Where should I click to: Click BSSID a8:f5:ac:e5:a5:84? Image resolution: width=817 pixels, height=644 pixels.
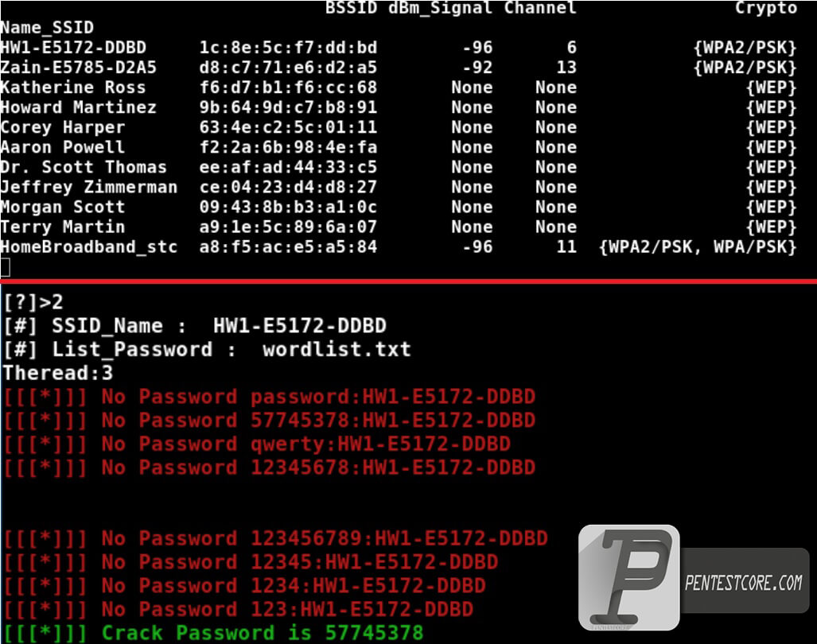pos(288,246)
